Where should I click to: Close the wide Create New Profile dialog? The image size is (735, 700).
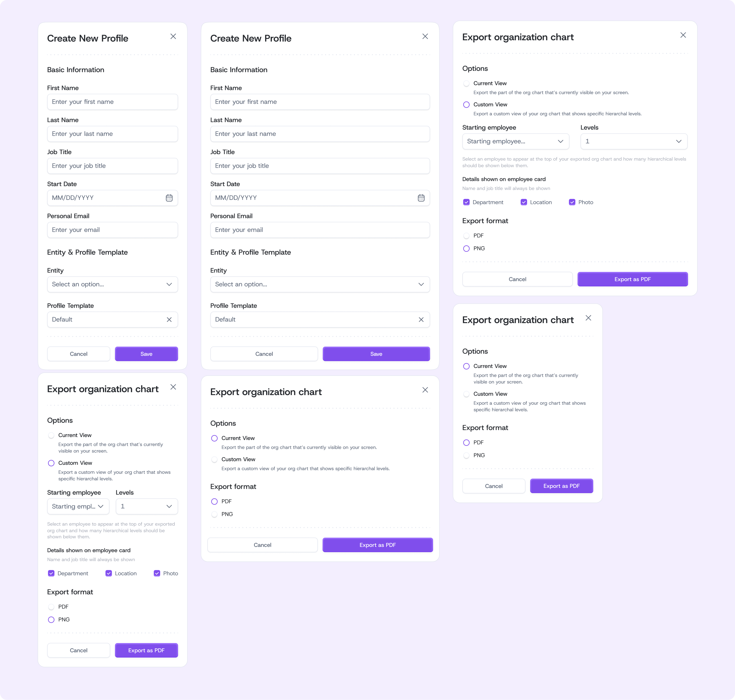(x=425, y=36)
